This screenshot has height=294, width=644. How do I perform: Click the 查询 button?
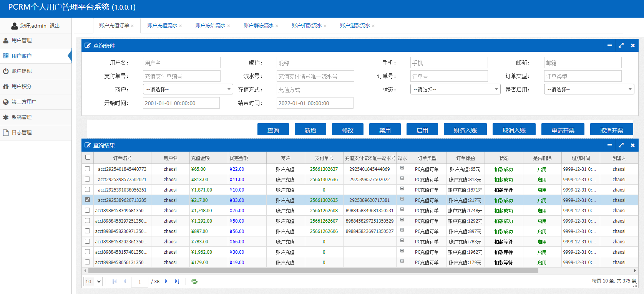(273, 130)
